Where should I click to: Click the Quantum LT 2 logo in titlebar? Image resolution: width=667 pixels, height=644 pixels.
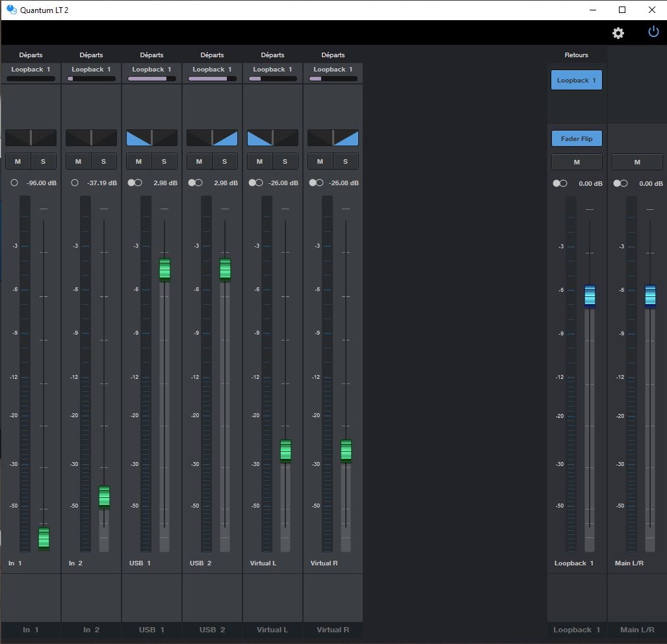[x=10, y=10]
